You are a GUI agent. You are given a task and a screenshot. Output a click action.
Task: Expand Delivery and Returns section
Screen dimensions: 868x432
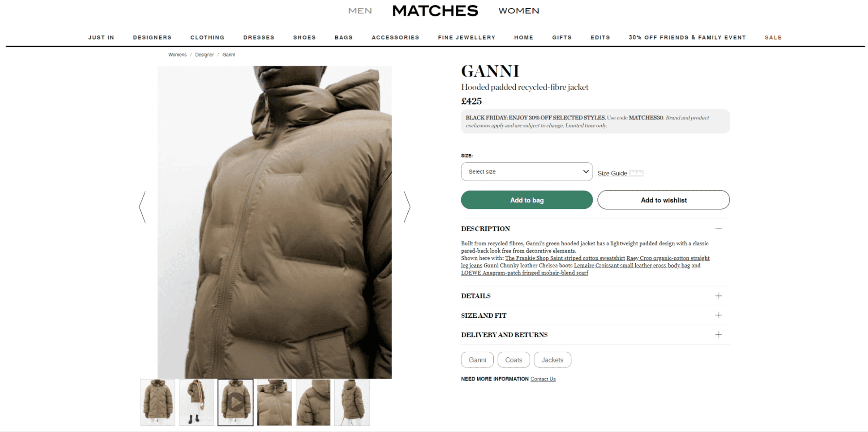pyautogui.click(x=595, y=335)
